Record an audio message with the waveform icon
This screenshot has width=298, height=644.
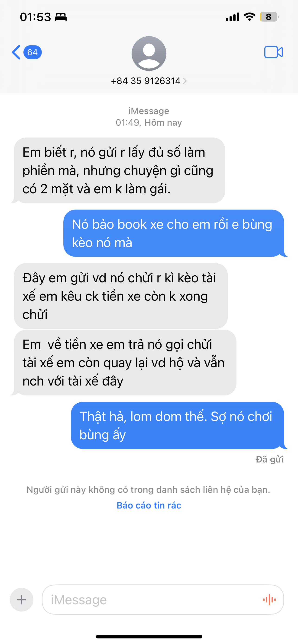pyautogui.click(x=269, y=599)
